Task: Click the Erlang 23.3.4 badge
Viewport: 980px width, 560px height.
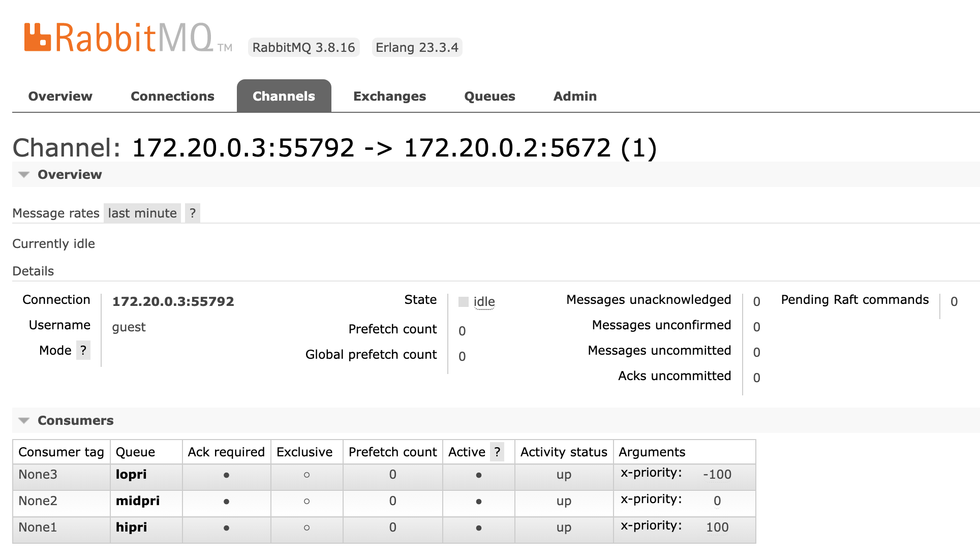Action: [417, 47]
